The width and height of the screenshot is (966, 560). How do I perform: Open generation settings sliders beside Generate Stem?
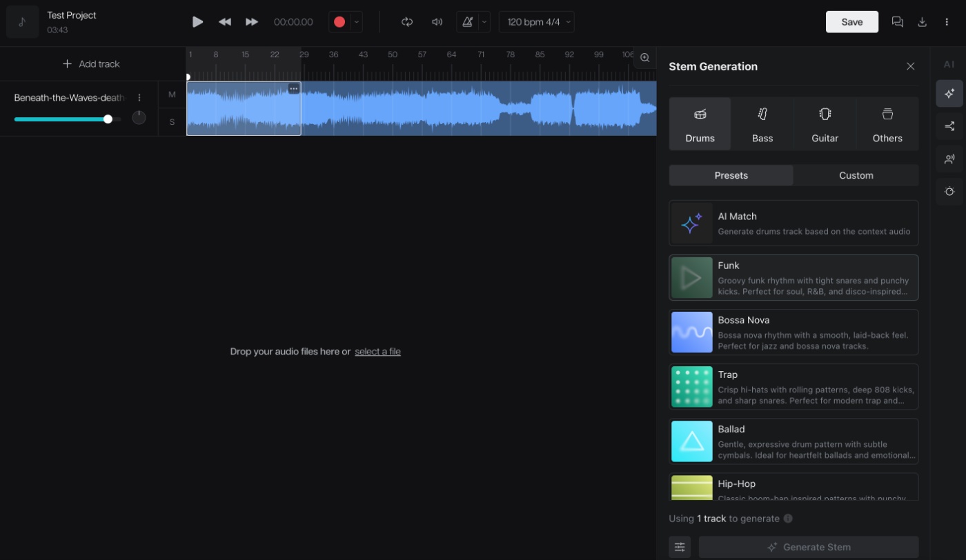coord(680,546)
